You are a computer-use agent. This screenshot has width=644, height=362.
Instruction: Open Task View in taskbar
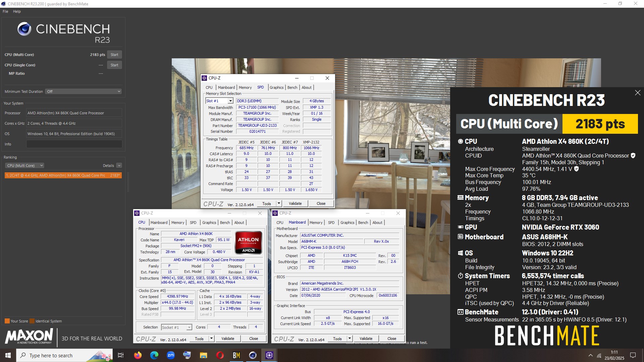(121, 355)
